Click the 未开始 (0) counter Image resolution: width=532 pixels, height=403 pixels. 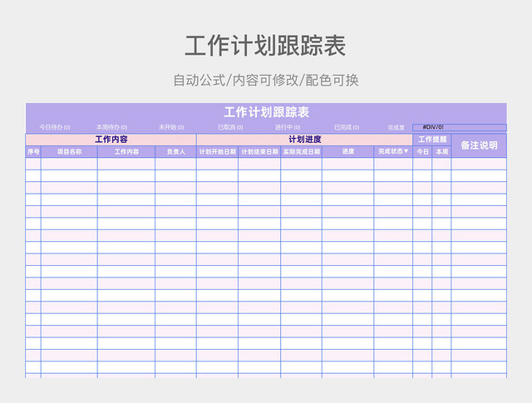pos(171,127)
